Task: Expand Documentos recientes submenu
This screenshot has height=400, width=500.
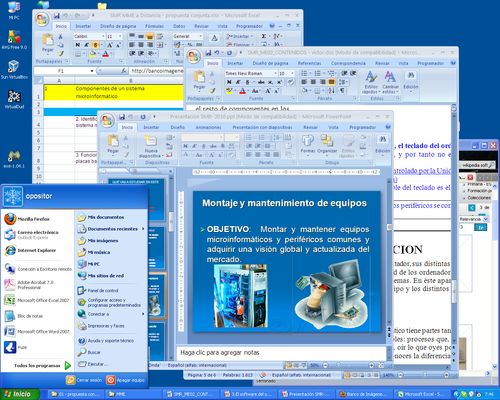Action: tap(143, 229)
